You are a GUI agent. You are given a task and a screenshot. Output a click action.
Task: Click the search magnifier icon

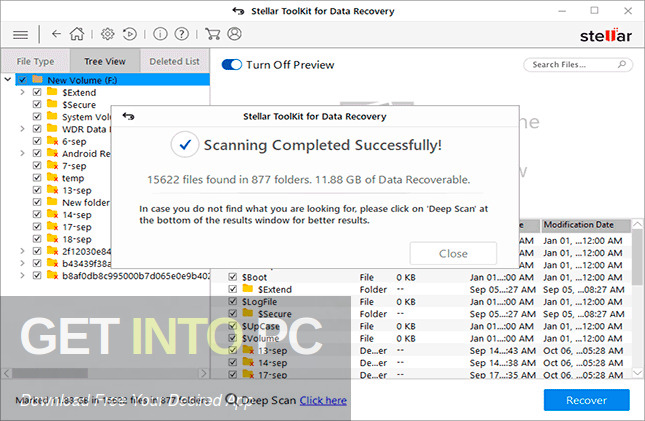tap(622, 64)
